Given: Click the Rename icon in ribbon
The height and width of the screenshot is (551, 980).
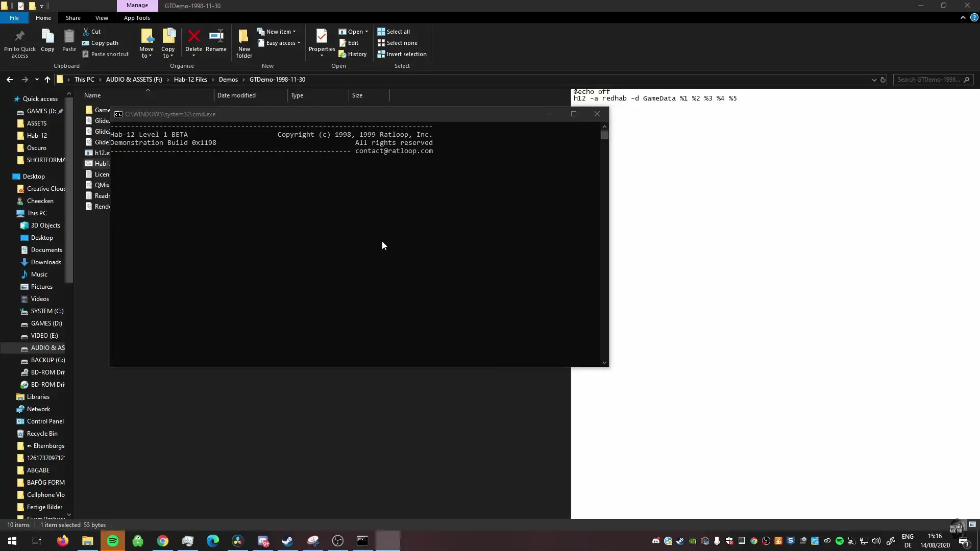Looking at the screenshot, I should coord(216,37).
